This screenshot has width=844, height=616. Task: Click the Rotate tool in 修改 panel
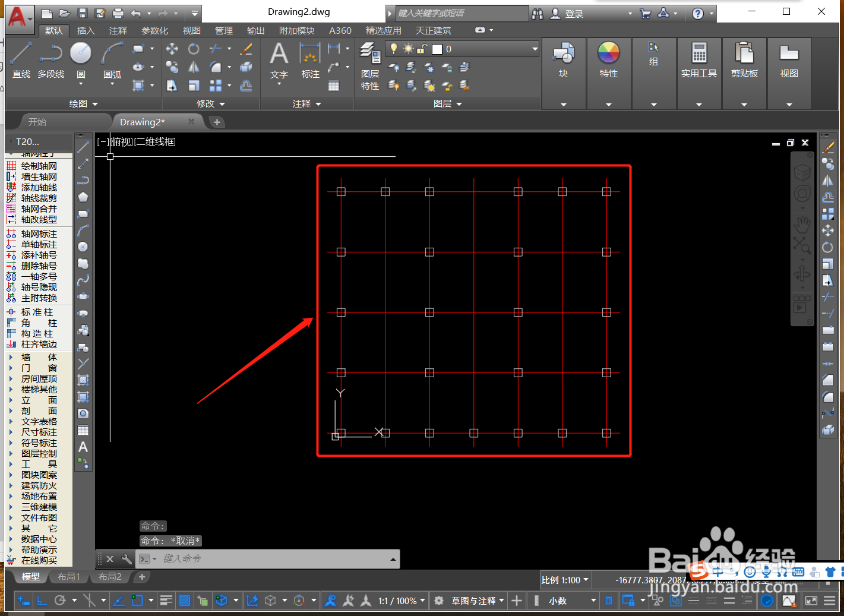pyautogui.click(x=194, y=49)
